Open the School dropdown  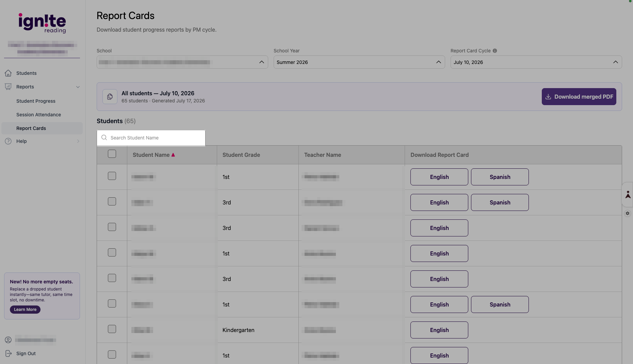pos(182,62)
